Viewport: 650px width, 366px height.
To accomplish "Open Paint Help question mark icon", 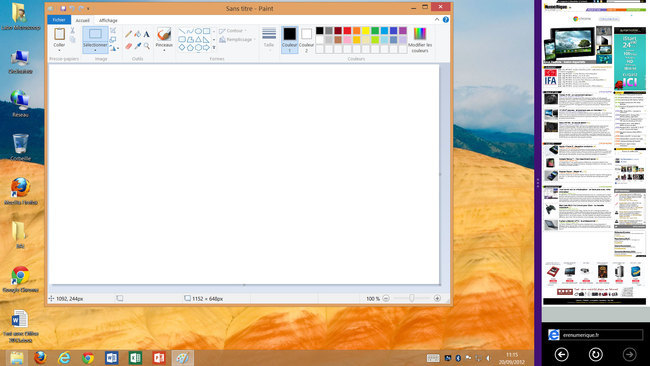I will click(x=446, y=19).
